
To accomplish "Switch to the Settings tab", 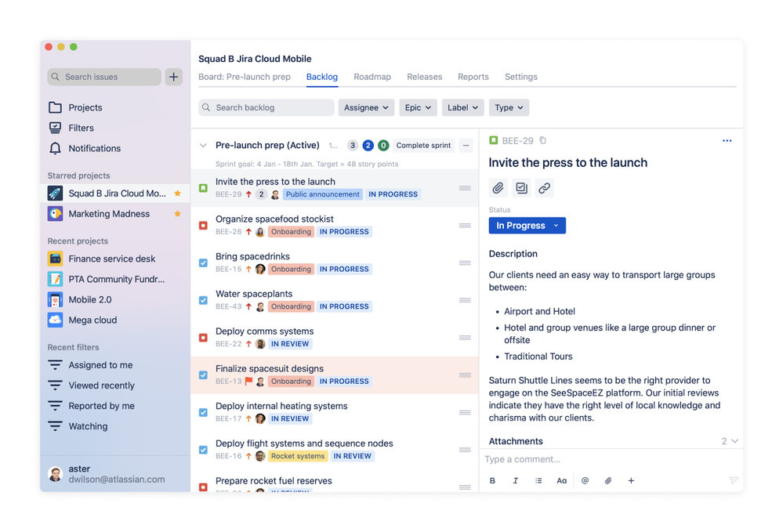I will (x=521, y=77).
